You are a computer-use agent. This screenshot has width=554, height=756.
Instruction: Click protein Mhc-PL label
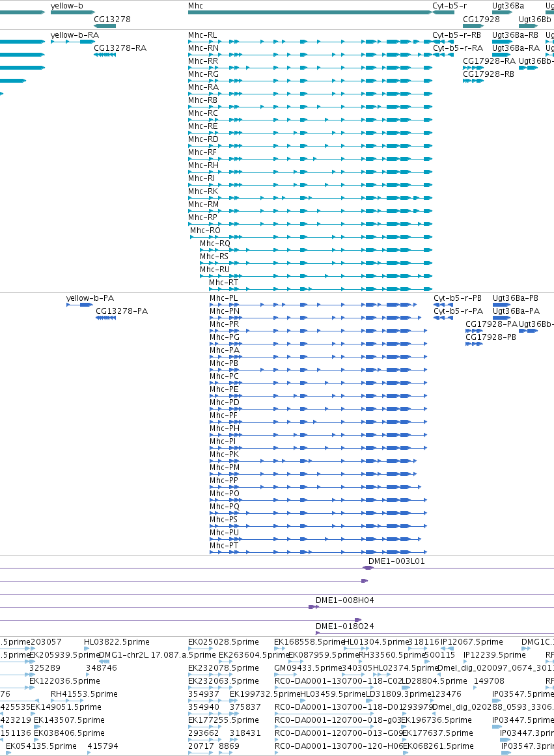pyautogui.click(x=223, y=298)
